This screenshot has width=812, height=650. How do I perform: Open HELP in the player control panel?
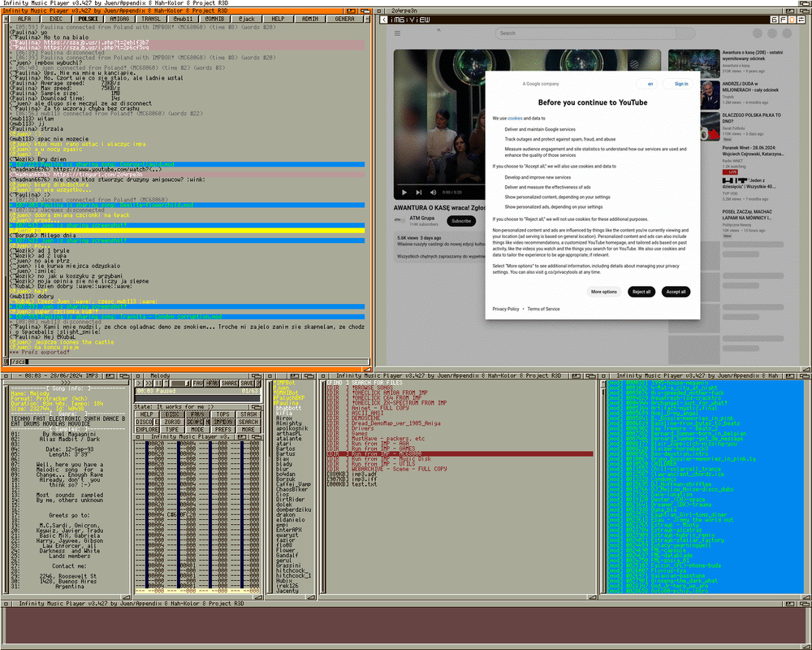[146, 414]
